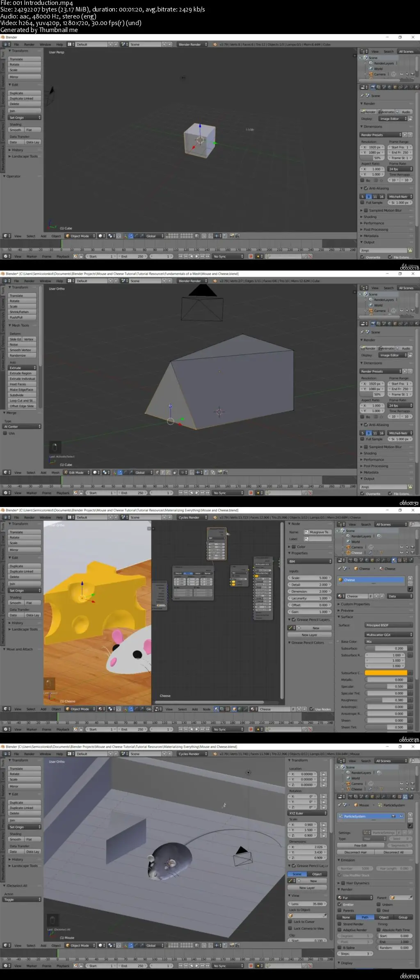
Task: Click viewport shading sphere icon in 00:00:32 frame
Action: pyautogui.click(x=95, y=473)
